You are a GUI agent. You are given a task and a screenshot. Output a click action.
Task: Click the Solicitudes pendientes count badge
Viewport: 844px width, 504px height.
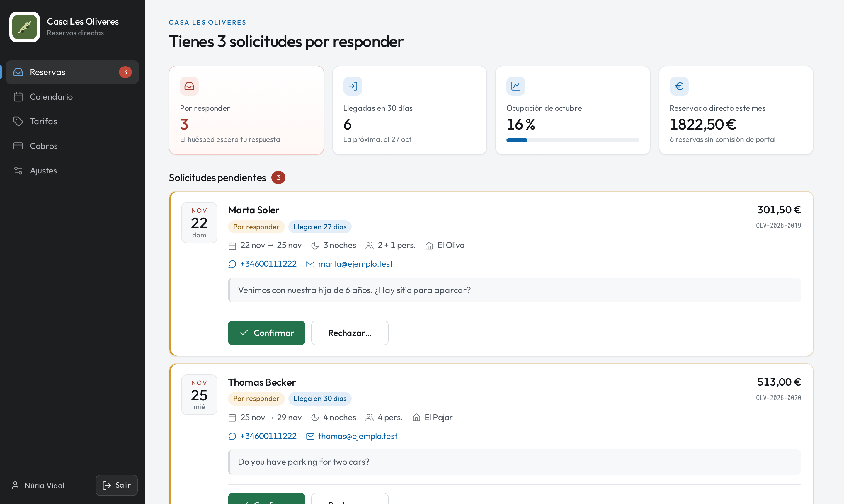click(278, 178)
